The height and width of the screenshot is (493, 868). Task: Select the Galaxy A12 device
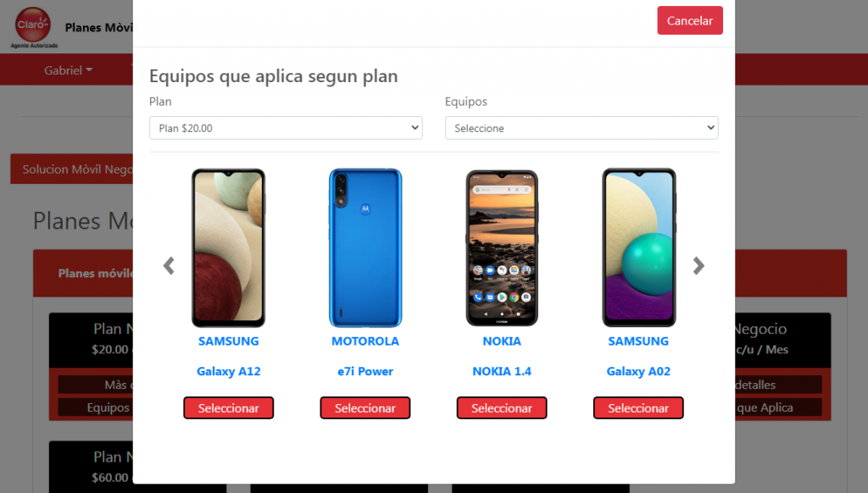[229, 407]
